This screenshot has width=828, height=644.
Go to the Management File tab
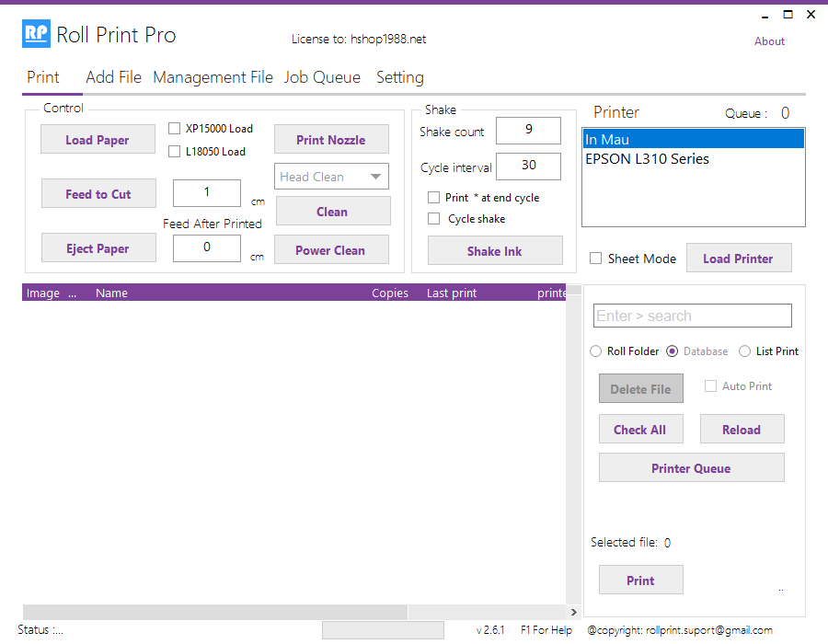click(x=213, y=77)
